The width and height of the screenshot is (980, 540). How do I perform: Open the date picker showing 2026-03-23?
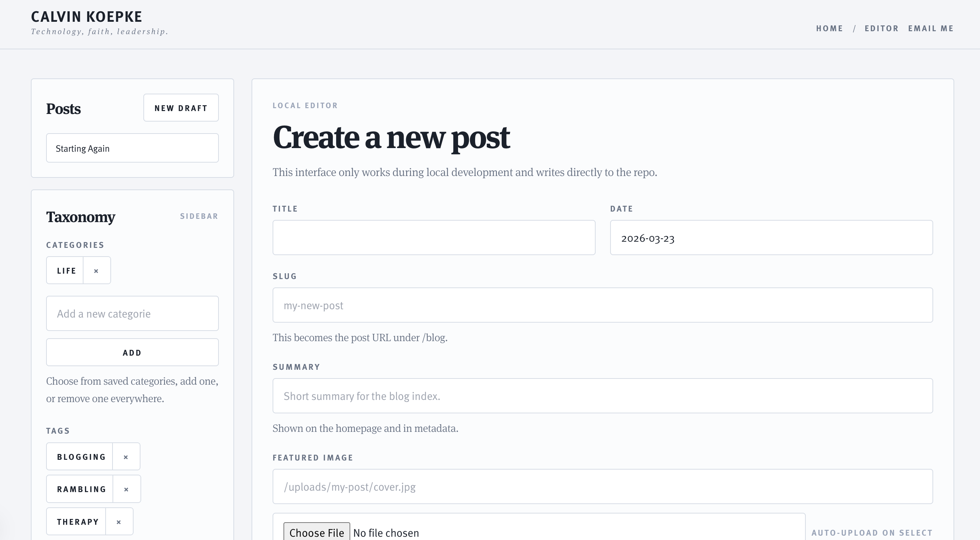[771, 238]
